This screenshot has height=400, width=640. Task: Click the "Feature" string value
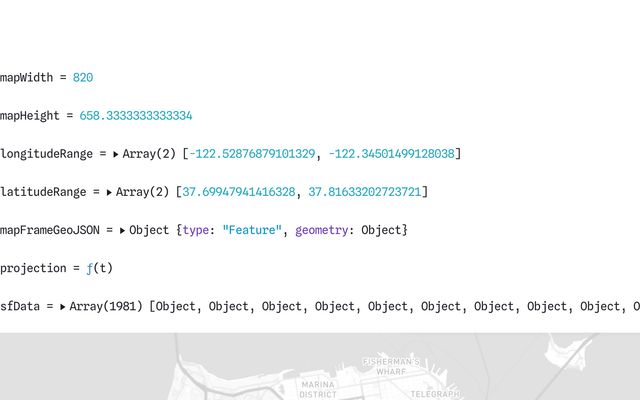pyautogui.click(x=251, y=230)
